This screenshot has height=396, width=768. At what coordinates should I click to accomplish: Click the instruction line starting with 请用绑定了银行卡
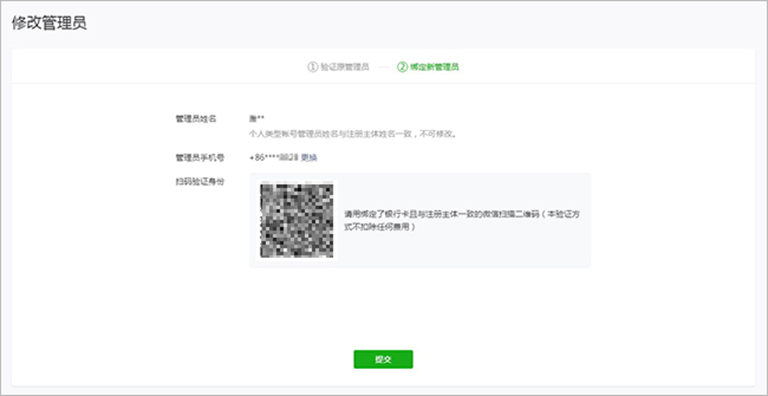(x=462, y=215)
